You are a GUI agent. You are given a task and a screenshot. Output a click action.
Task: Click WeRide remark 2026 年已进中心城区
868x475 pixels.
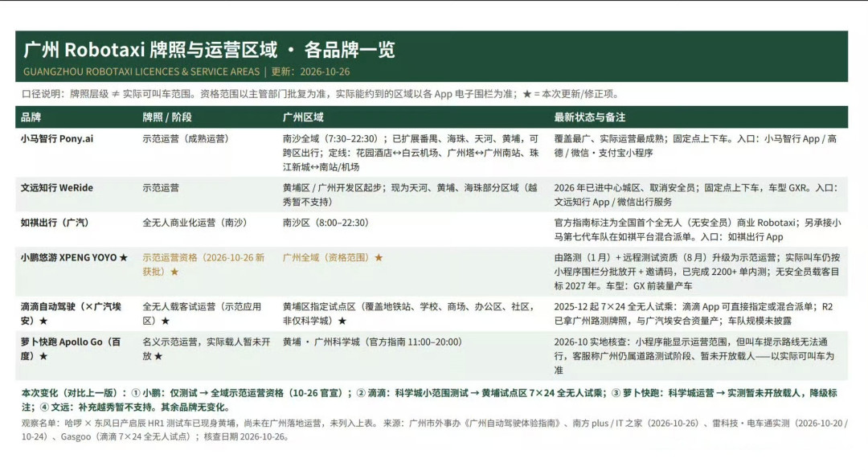pyautogui.click(x=696, y=195)
